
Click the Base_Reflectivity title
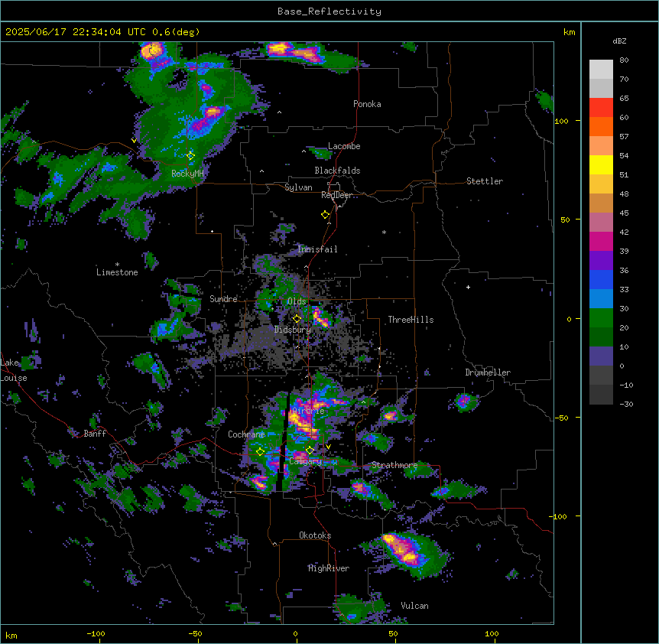pyautogui.click(x=329, y=11)
